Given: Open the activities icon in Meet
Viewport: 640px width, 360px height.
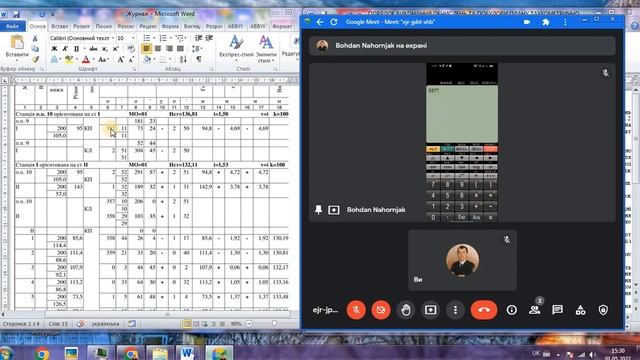Looking at the screenshot, I should pyautogui.click(x=580, y=310).
